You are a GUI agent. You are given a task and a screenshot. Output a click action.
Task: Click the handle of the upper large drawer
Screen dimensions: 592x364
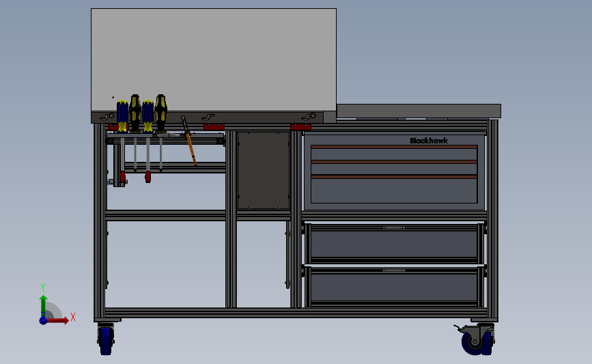[x=394, y=227]
